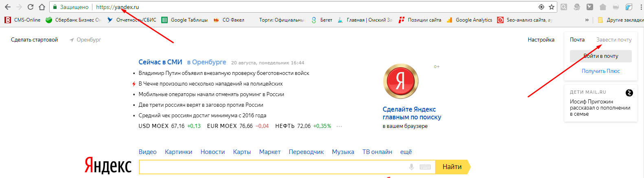Click the location target icon in address bar
The width and height of the screenshot is (644, 178).
[x=541, y=7]
